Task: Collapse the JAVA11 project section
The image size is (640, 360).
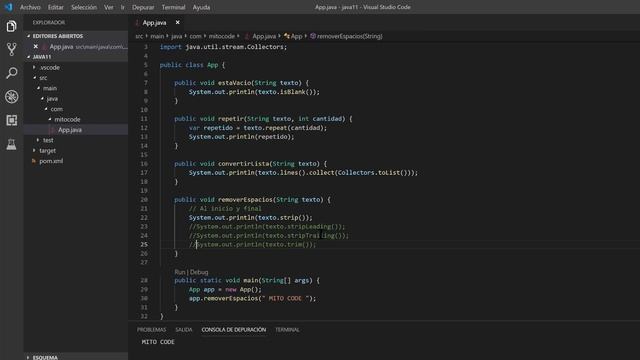Action: click(x=42, y=57)
